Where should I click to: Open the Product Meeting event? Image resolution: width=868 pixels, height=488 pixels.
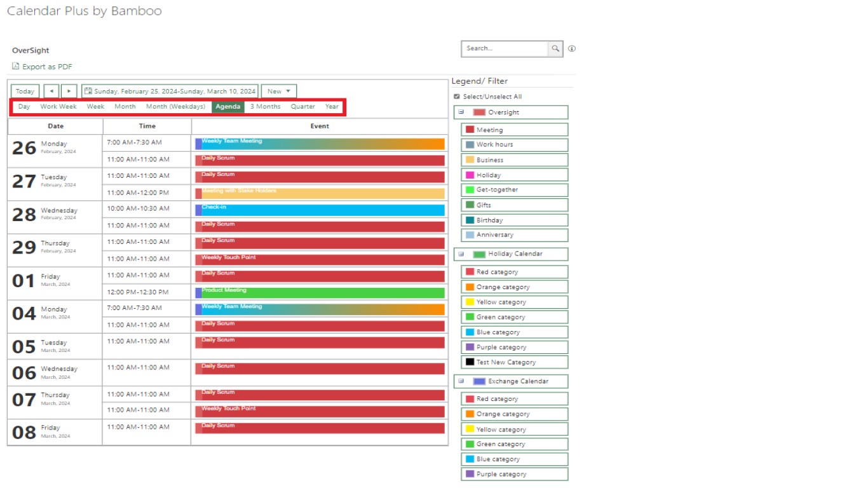[x=320, y=293]
